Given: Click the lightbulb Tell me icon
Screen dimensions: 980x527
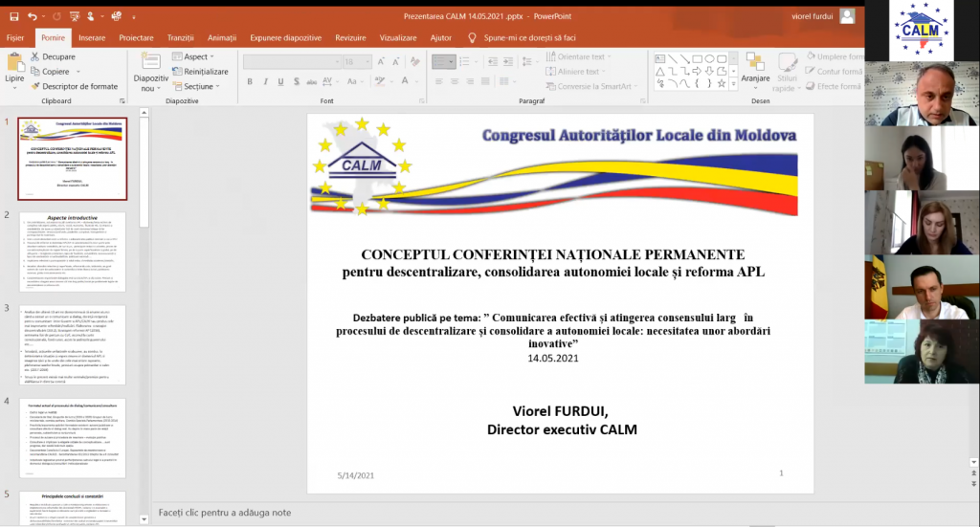Looking at the screenshot, I should click(473, 37).
